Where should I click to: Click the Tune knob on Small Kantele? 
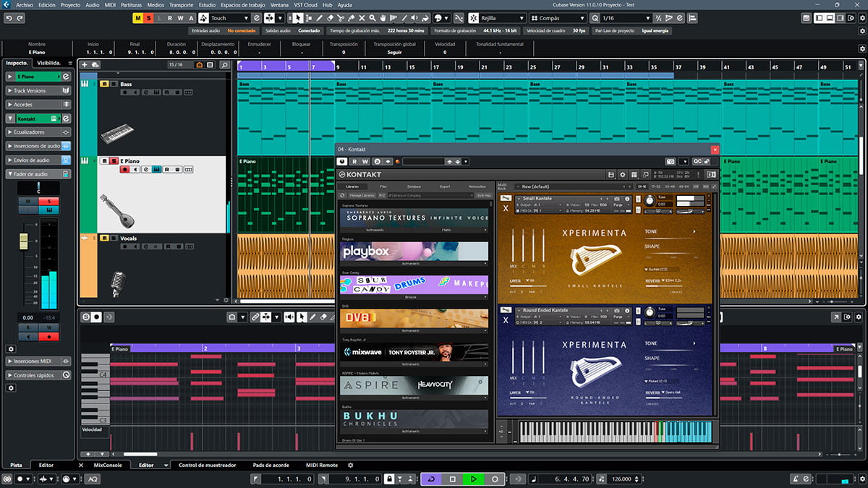(x=649, y=200)
